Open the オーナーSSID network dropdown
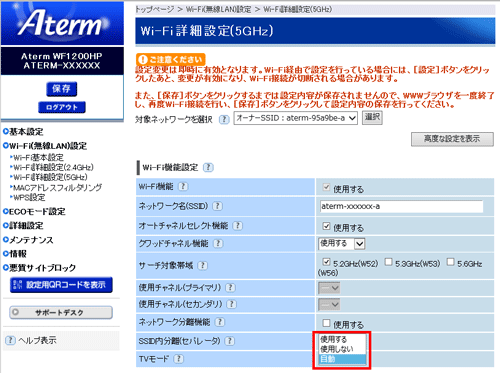 click(296, 118)
